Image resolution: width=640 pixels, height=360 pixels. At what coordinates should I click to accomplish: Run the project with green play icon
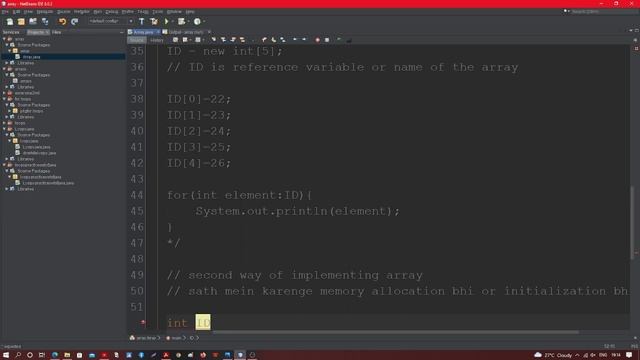(x=166, y=21)
